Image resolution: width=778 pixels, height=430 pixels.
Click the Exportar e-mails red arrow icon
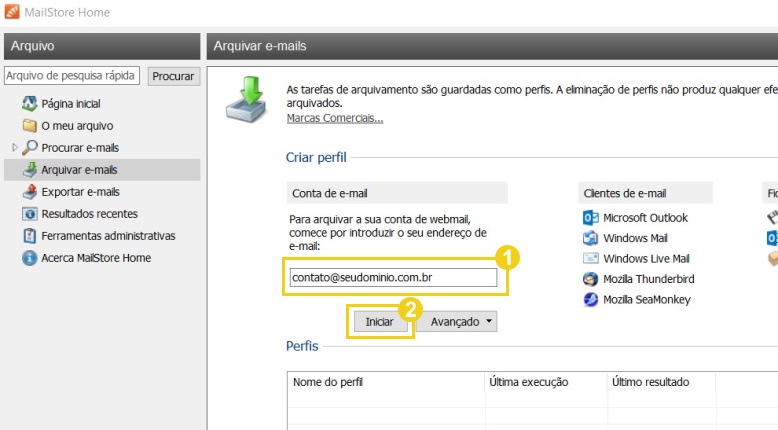click(x=29, y=191)
